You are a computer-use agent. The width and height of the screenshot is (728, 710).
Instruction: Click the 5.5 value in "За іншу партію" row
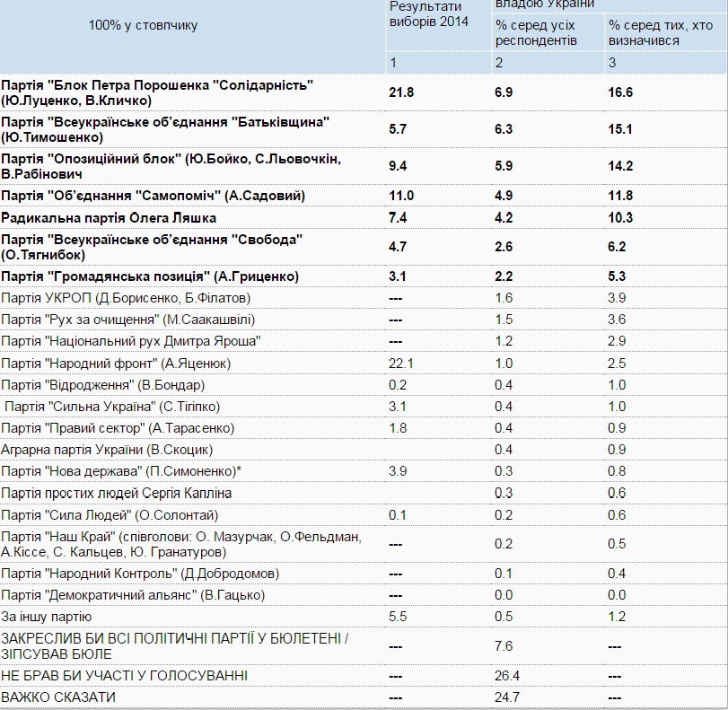click(x=398, y=617)
